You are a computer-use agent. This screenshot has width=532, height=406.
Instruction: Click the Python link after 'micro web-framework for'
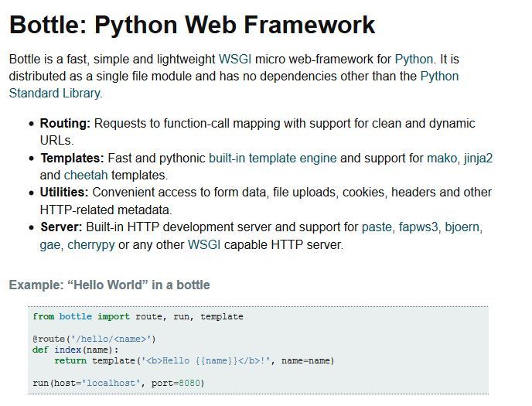(414, 59)
